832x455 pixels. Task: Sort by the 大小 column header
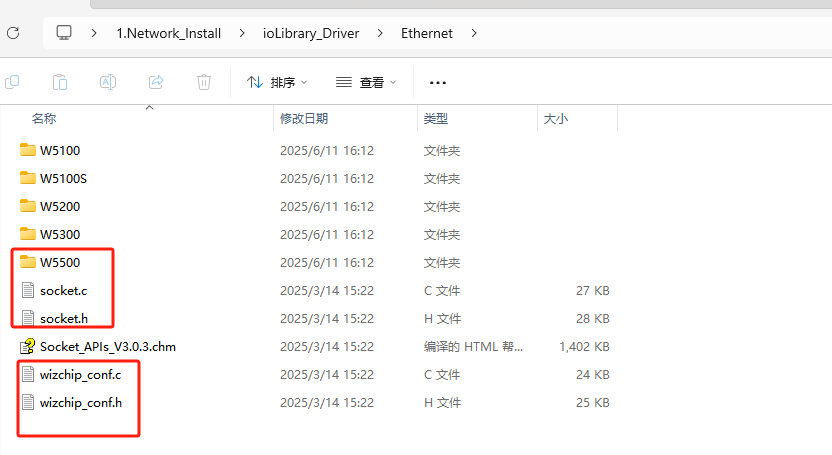[x=555, y=118]
